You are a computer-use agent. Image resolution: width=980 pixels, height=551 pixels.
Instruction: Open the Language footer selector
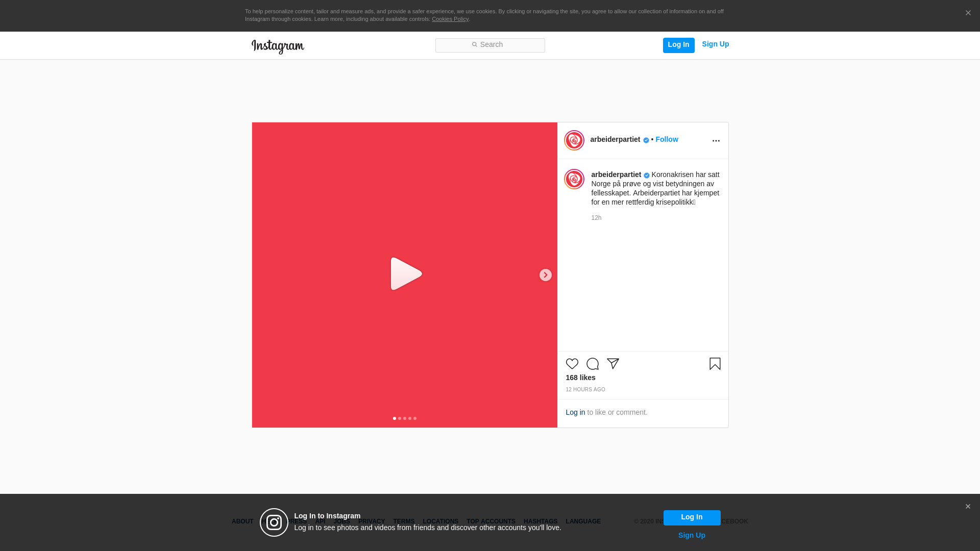click(583, 521)
